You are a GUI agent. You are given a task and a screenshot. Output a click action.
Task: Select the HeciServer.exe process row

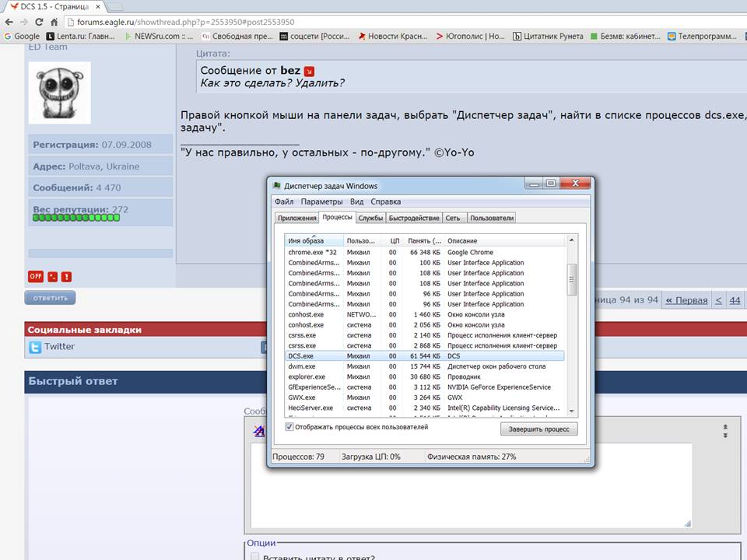tap(425, 408)
